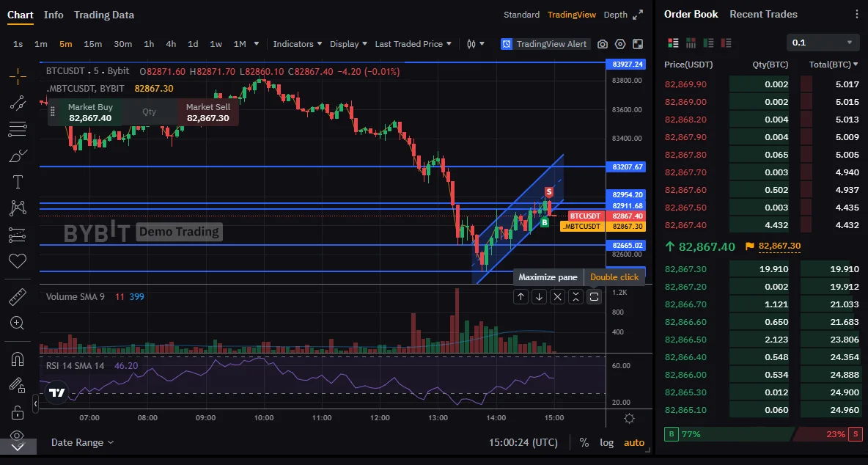Select the 15m timeframe
The height and width of the screenshot is (465, 868).
coord(92,44)
